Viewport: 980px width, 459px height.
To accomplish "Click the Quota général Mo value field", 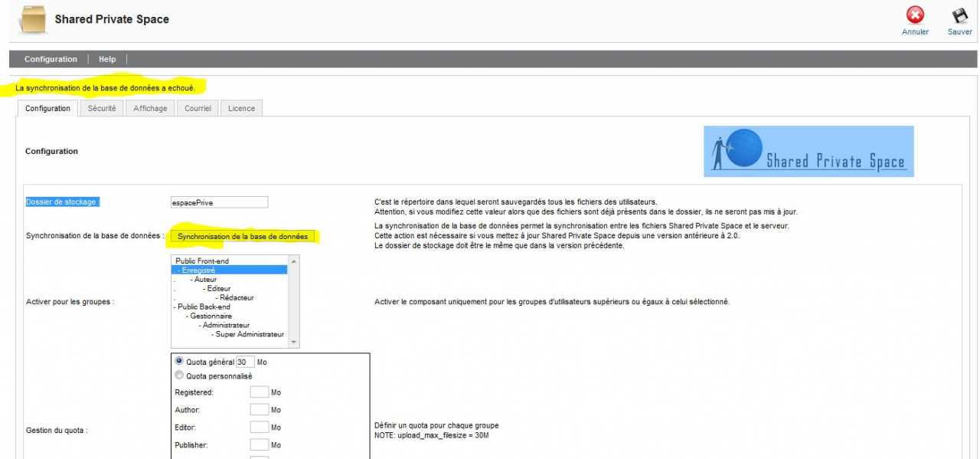I will (245, 362).
